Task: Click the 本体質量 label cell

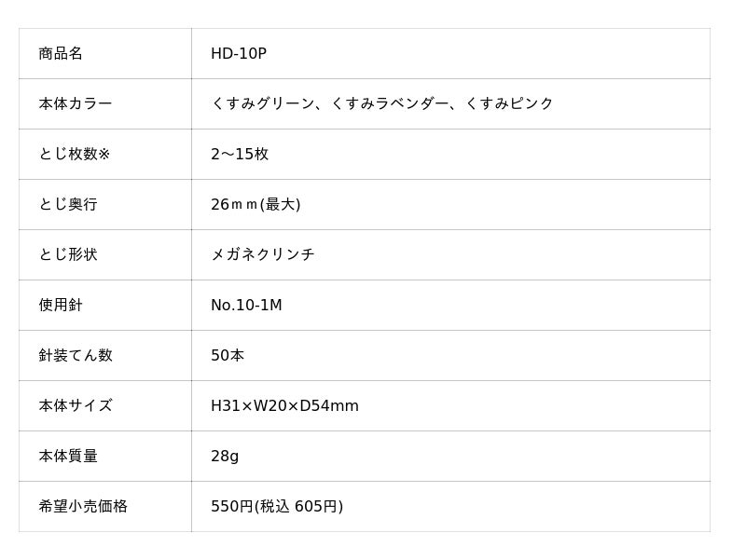Action: point(68,457)
